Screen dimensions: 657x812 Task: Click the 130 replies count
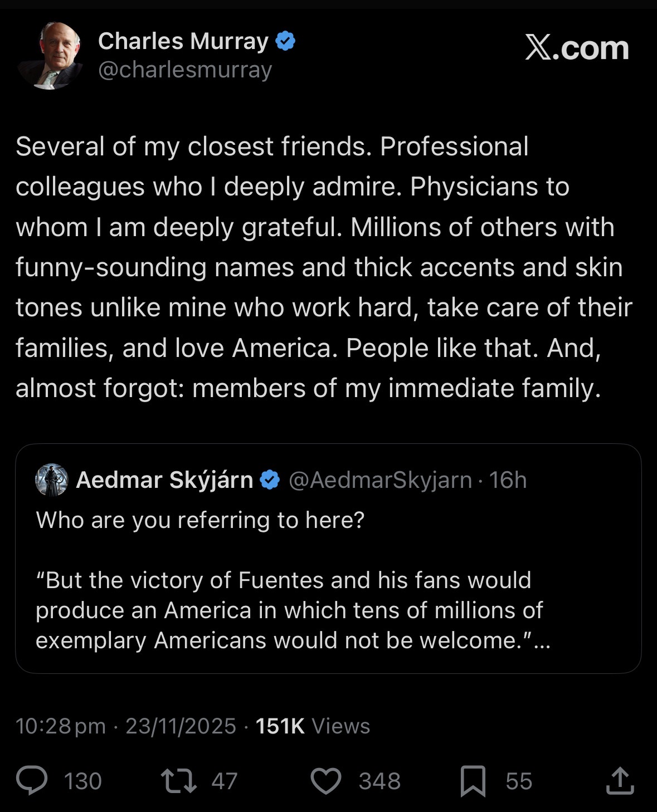point(82,781)
